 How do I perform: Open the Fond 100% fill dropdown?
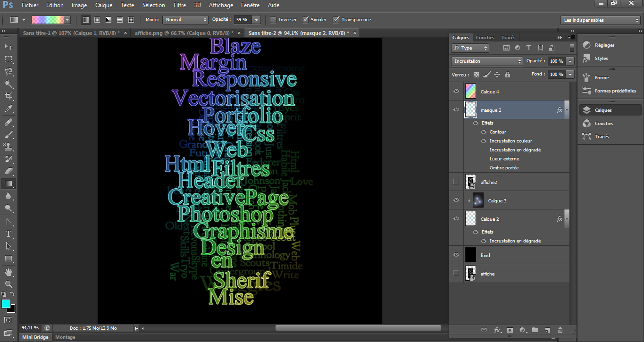click(x=570, y=75)
